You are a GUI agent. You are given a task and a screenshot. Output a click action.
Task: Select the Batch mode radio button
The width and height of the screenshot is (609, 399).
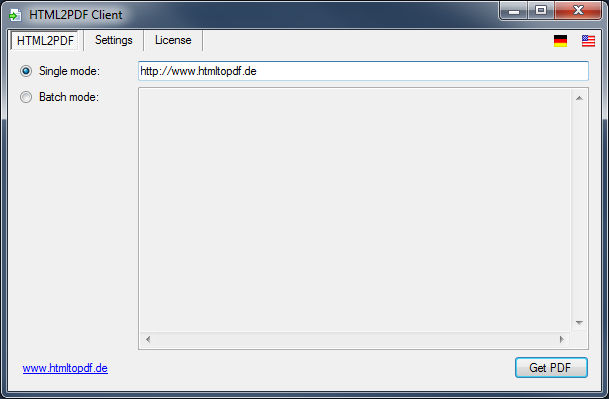coord(26,97)
